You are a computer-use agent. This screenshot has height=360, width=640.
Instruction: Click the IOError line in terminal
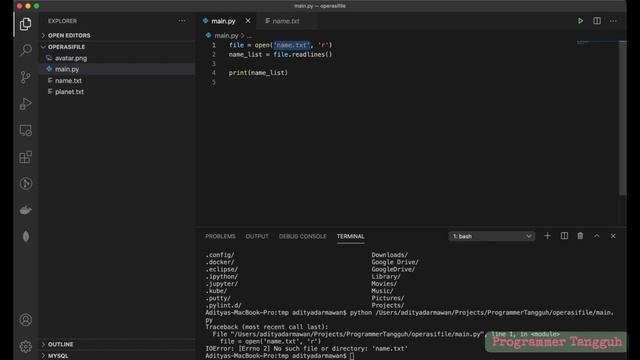pyautogui.click(x=306, y=349)
